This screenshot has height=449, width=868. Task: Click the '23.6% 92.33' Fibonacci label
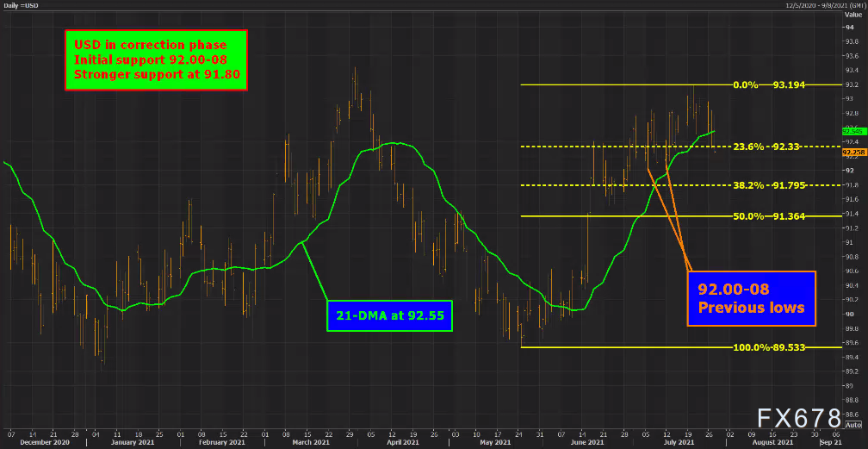point(768,147)
